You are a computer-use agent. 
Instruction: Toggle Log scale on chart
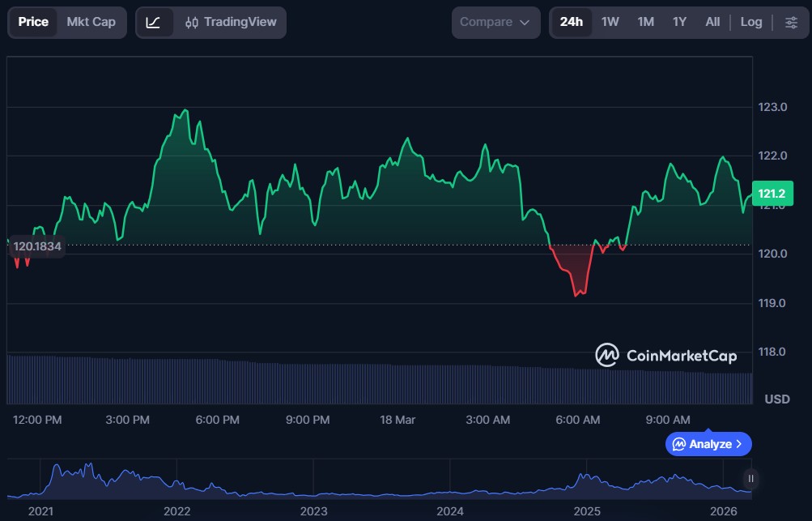pyautogui.click(x=750, y=23)
